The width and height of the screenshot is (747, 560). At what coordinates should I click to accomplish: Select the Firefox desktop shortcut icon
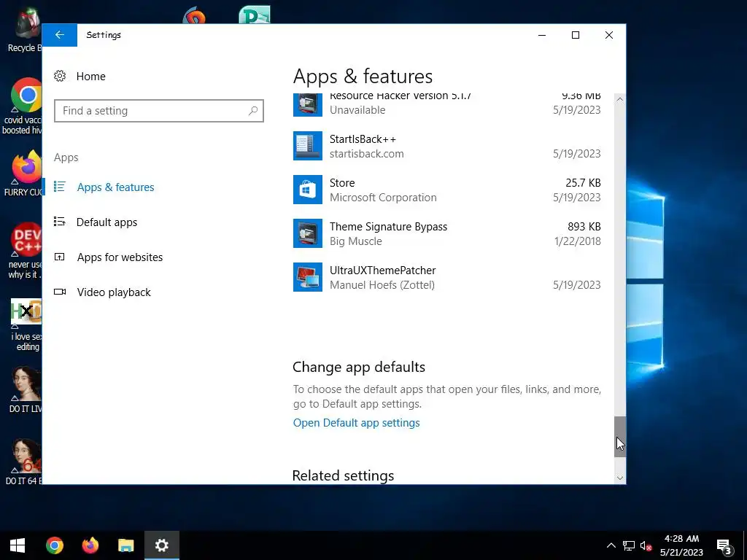tap(26, 167)
